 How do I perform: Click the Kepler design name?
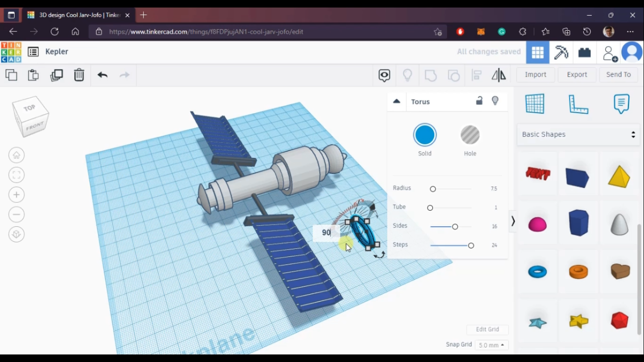coord(57,52)
